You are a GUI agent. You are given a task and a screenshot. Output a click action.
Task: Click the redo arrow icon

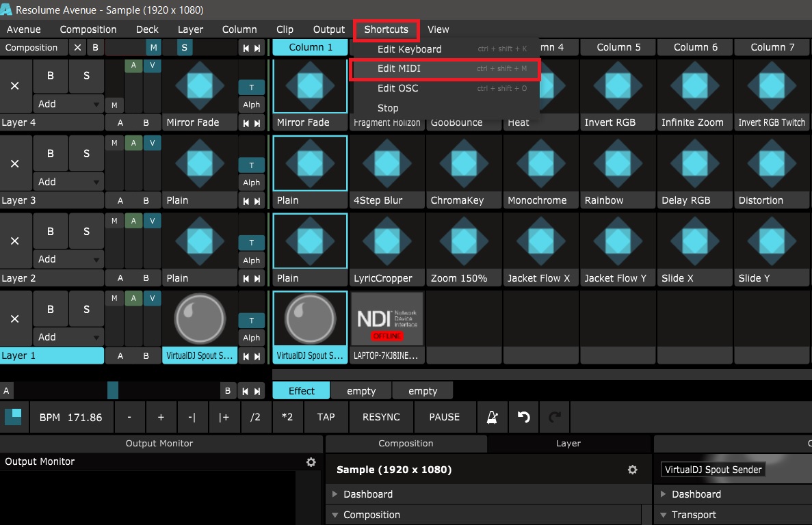[555, 417]
